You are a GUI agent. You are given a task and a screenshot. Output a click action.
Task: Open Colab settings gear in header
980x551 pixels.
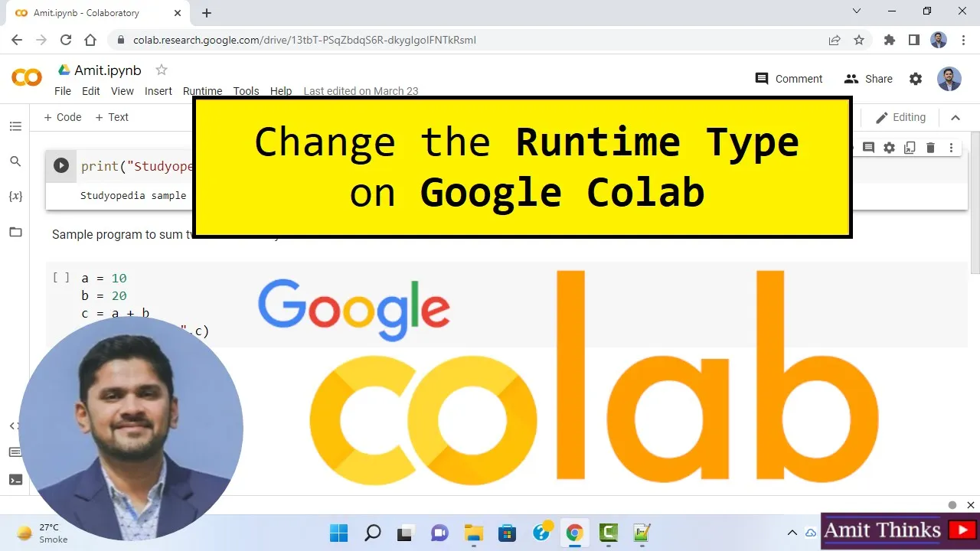[x=916, y=79]
